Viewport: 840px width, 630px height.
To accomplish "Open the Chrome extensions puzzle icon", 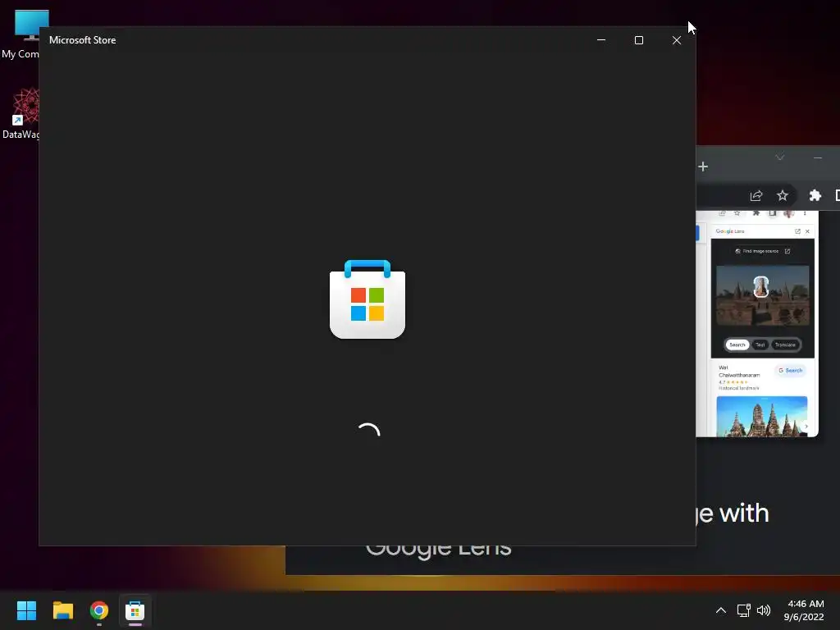I will coord(815,195).
